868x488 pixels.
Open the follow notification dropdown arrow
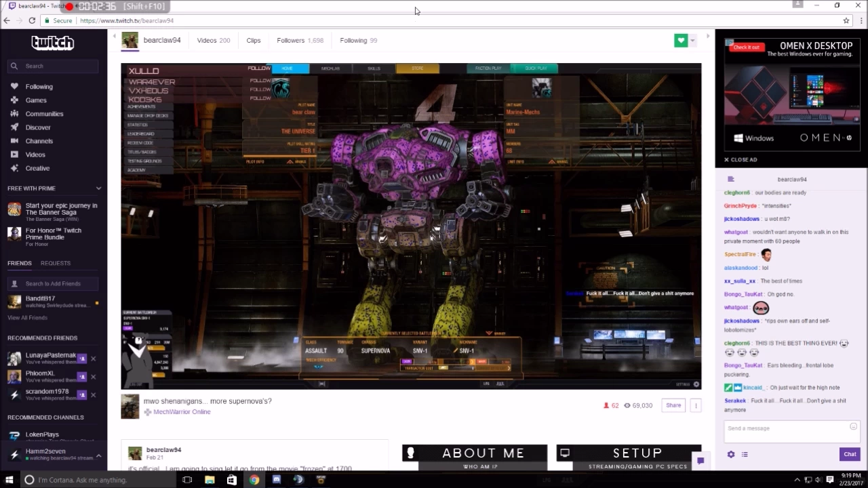pos(692,41)
